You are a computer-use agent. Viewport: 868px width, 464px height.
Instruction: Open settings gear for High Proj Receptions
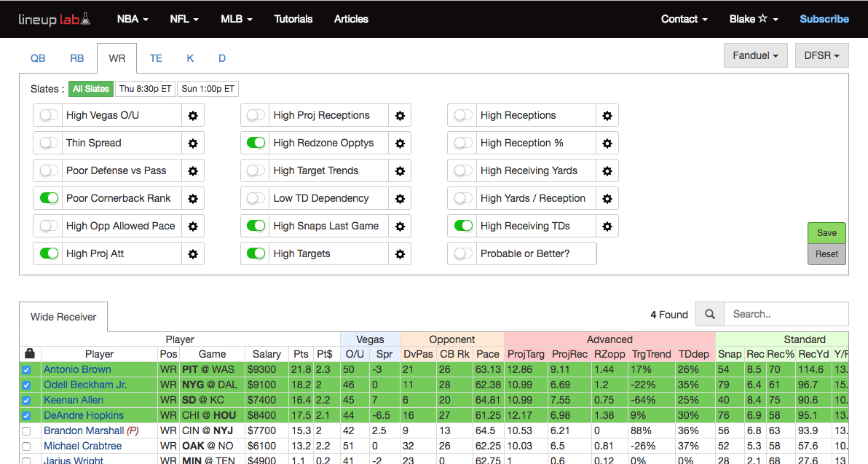(400, 116)
